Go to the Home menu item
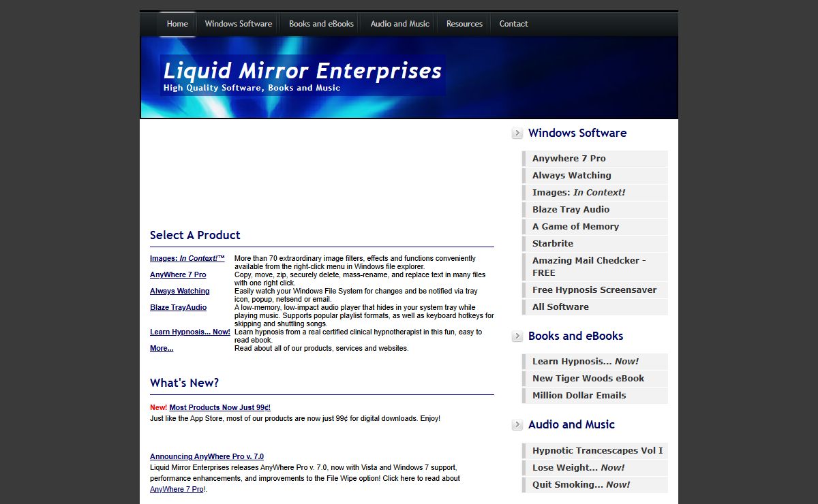The height and width of the screenshot is (504, 818). point(177,24)
